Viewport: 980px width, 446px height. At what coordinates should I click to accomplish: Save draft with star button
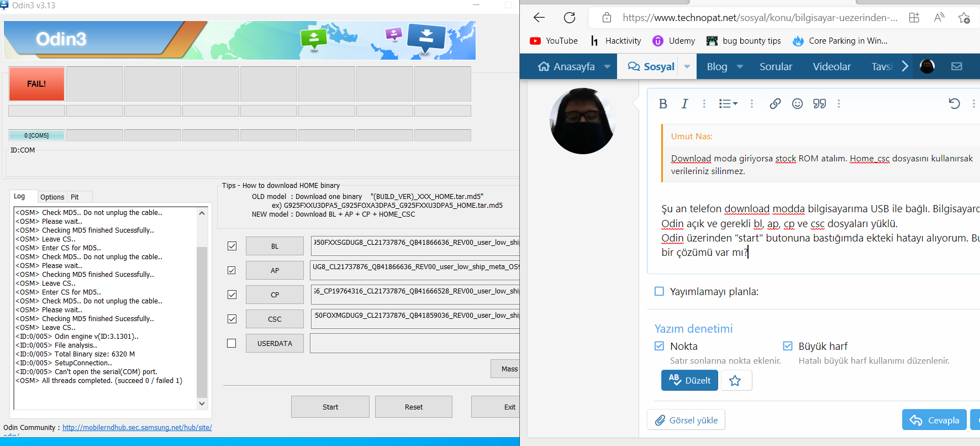pyautogui.click(x=735, y=381)
